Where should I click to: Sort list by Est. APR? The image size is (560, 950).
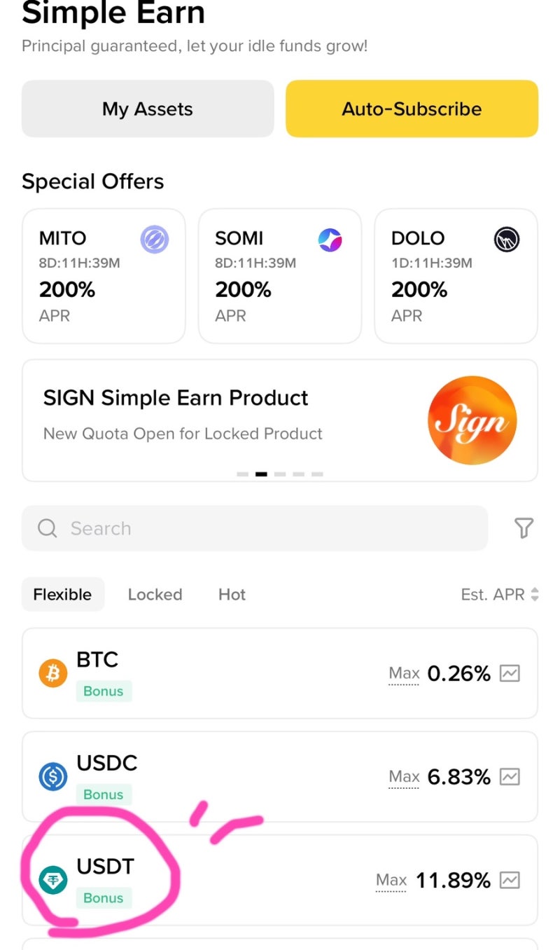coord(500,595)
